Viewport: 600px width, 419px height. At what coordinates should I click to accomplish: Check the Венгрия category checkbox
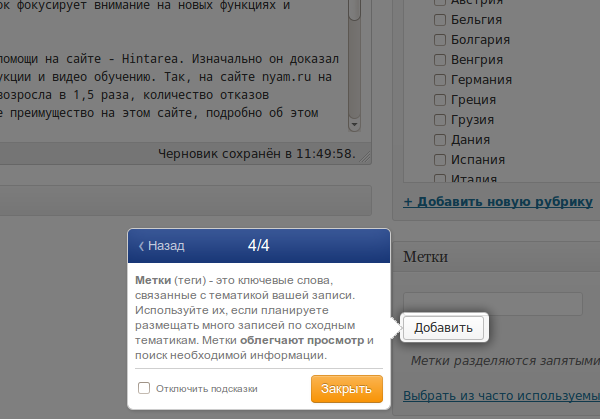point(440,60)
